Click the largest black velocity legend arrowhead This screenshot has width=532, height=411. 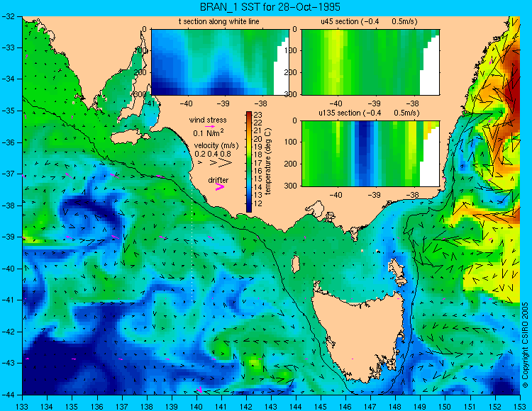pos(225,163)
